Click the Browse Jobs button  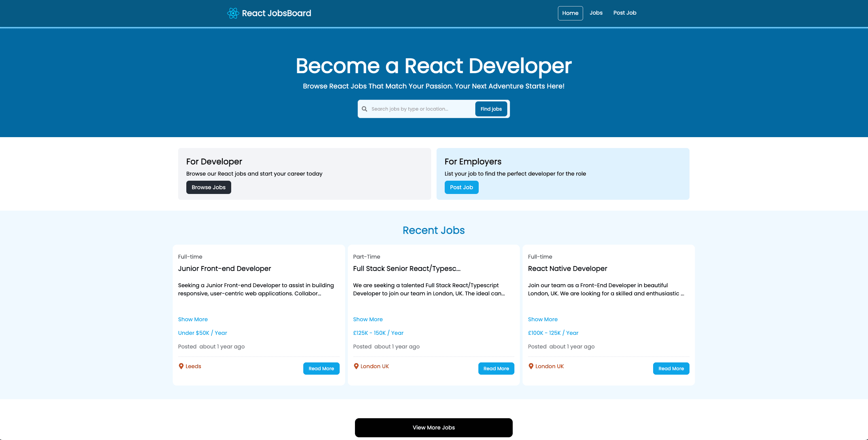[208, 188]
